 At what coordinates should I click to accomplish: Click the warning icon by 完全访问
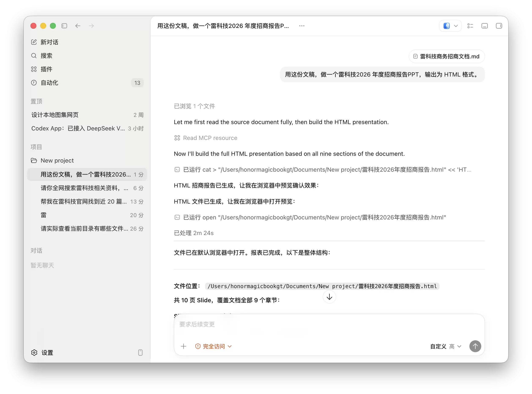(x=198, y=346)
